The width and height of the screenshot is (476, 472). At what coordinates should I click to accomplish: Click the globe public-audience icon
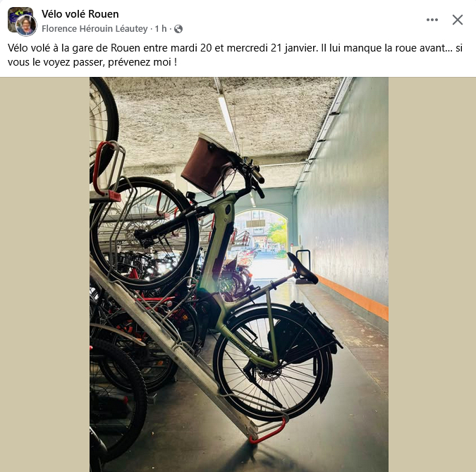point(178,29)
